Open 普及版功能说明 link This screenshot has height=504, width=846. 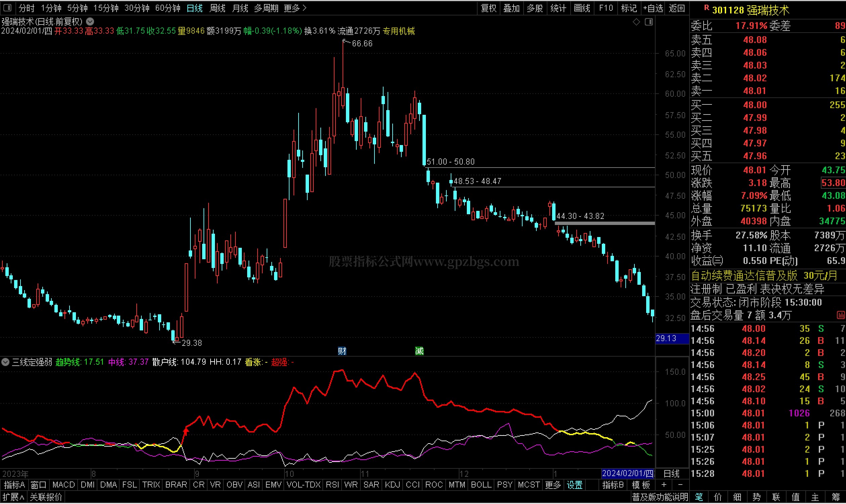[660, 498]
